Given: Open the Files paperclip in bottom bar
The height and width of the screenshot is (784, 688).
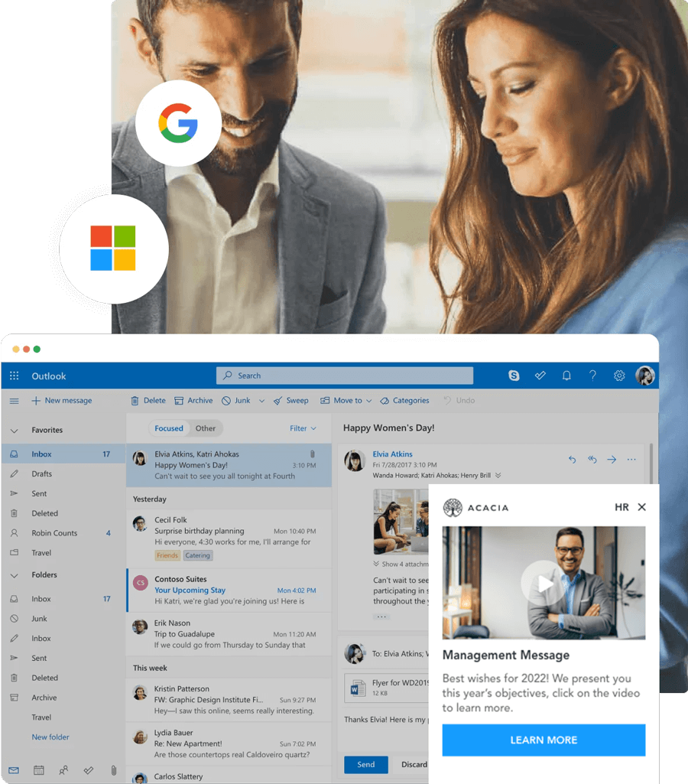Looking at the screenshot, I should 113,770.
